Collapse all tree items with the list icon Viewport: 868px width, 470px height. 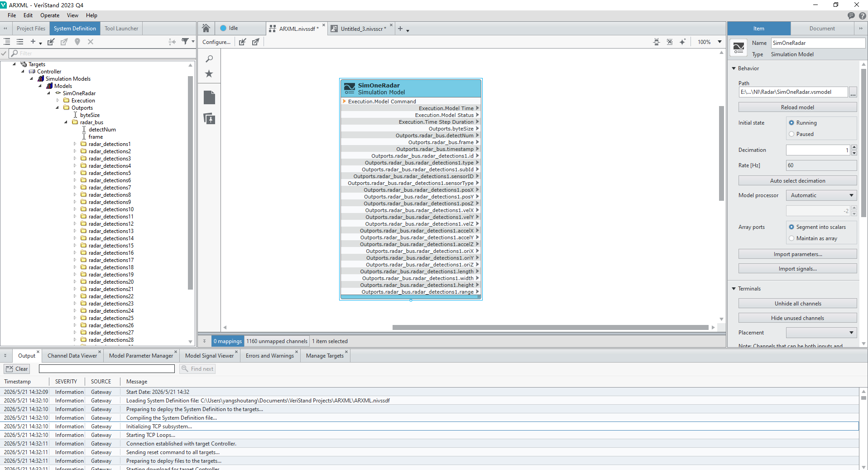pos(20,42)
